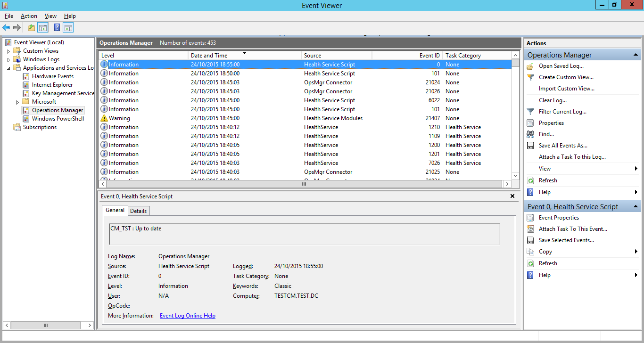Click the Copy icon in Actions pane
The height and width of the screenshot is (343, 644).
530,252
